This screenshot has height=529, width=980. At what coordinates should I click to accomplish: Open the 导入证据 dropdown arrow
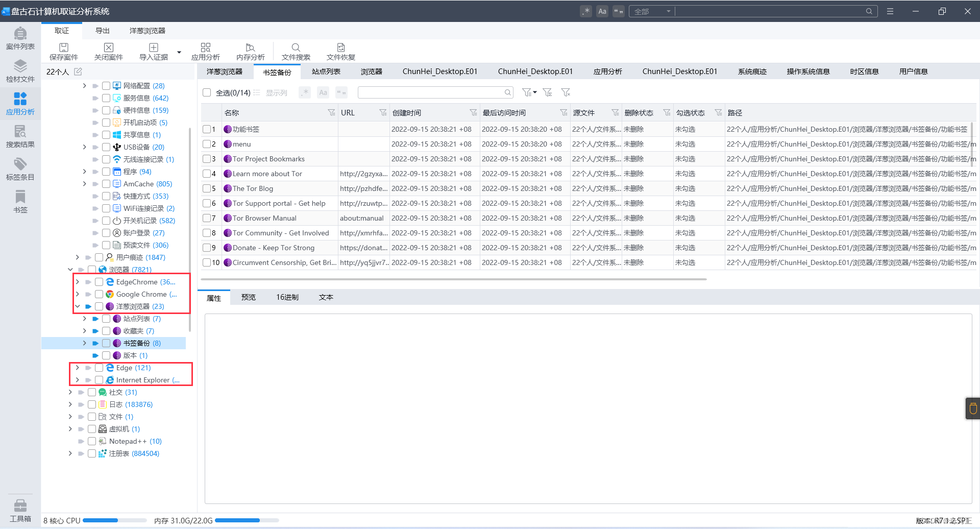[179, 52]
